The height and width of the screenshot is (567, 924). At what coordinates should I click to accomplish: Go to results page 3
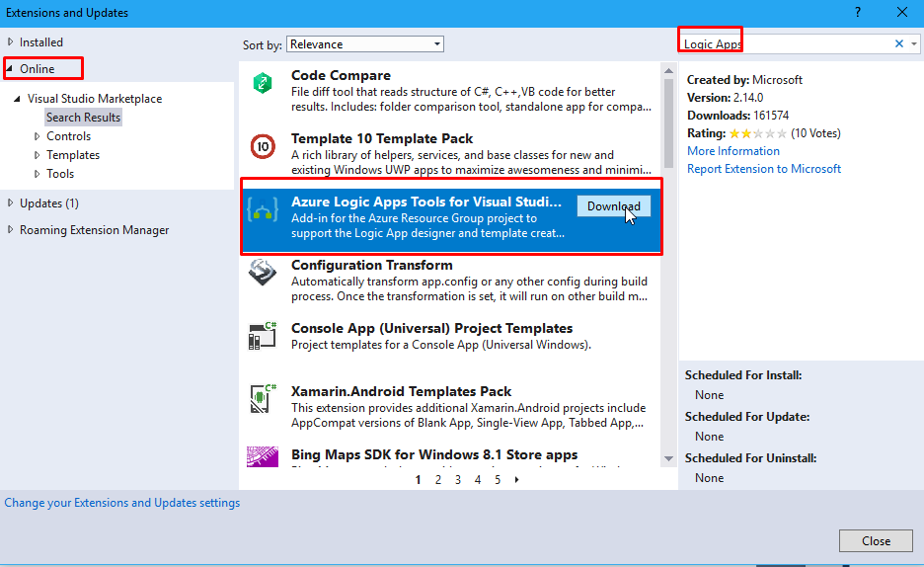458,480
